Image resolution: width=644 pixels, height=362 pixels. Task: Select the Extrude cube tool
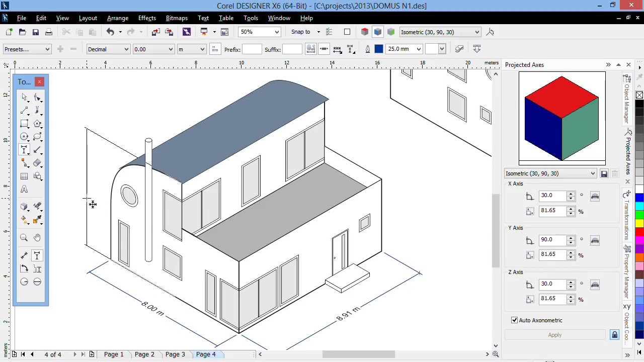tap(24, 207)
